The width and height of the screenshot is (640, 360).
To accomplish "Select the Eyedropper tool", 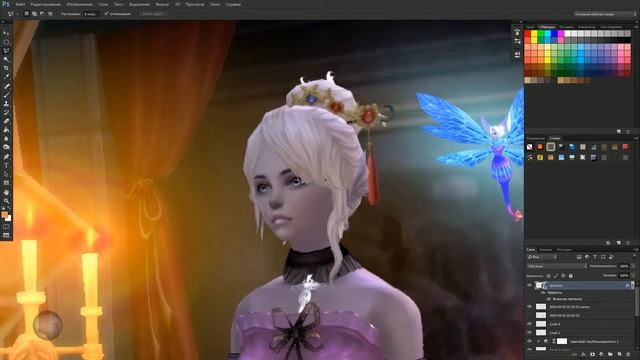I will point(6,77).
